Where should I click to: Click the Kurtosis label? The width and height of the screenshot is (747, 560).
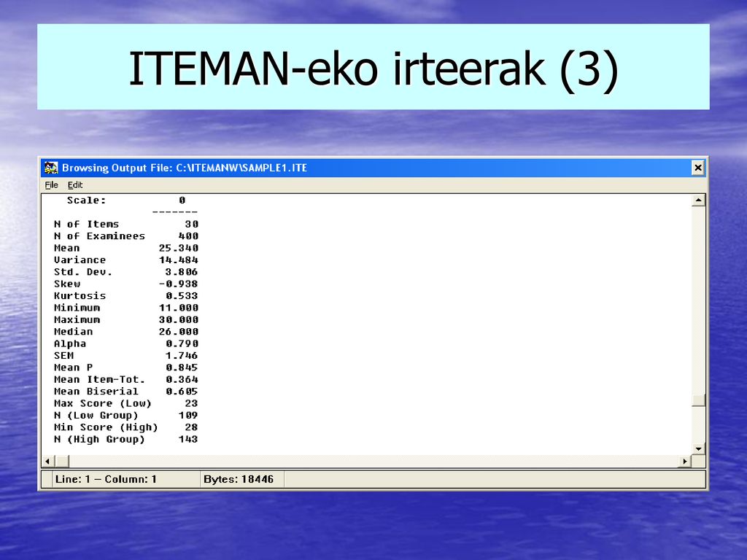pyautogui.click(x=80, y=296)
